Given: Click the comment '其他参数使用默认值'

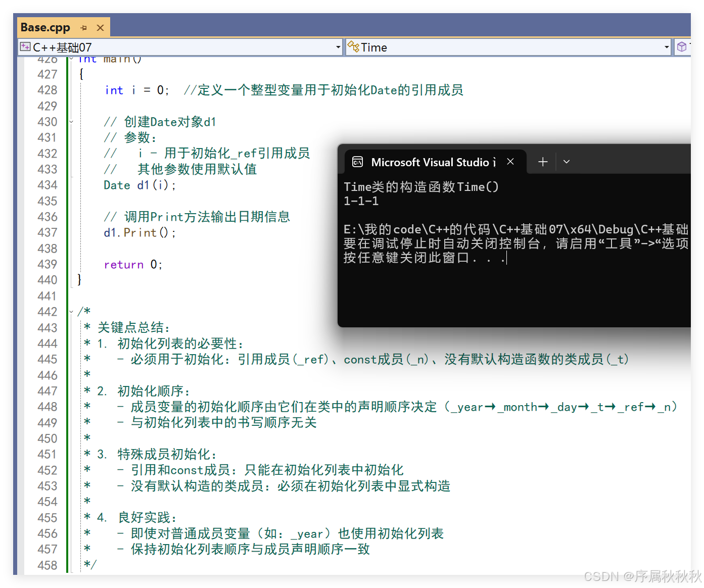Looking at the screenshot, I should 197,169.
